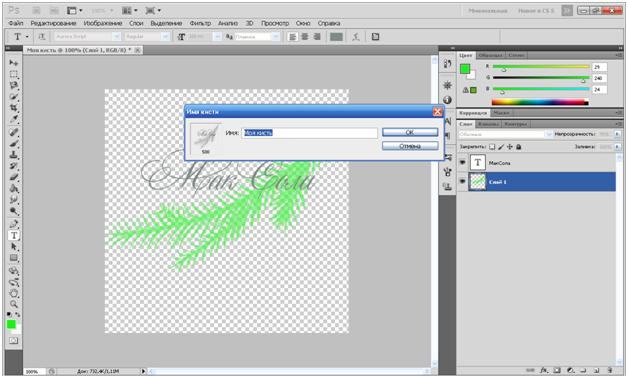Open the Character panel icon
The height and width of the screenshot is (376, 628).
tap(447, 121)
